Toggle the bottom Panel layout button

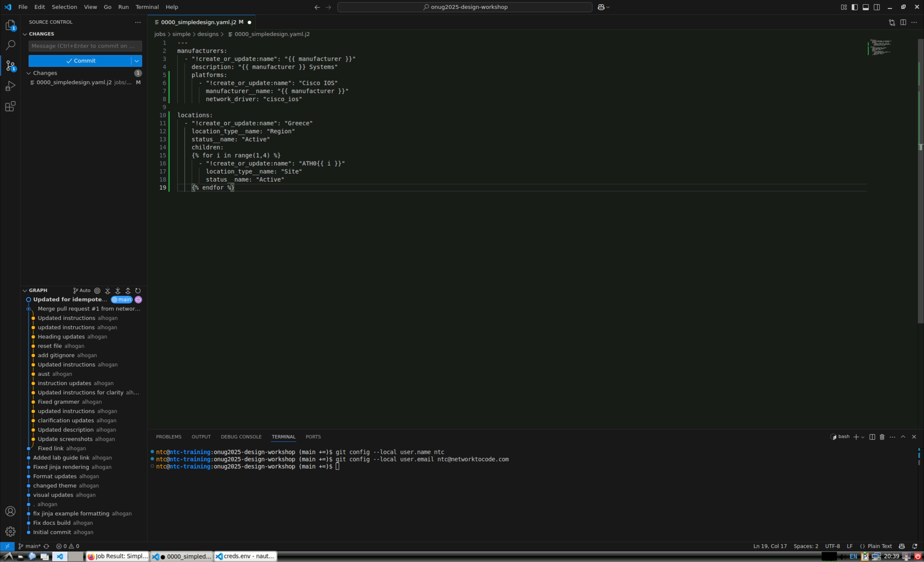pos(866,7)
